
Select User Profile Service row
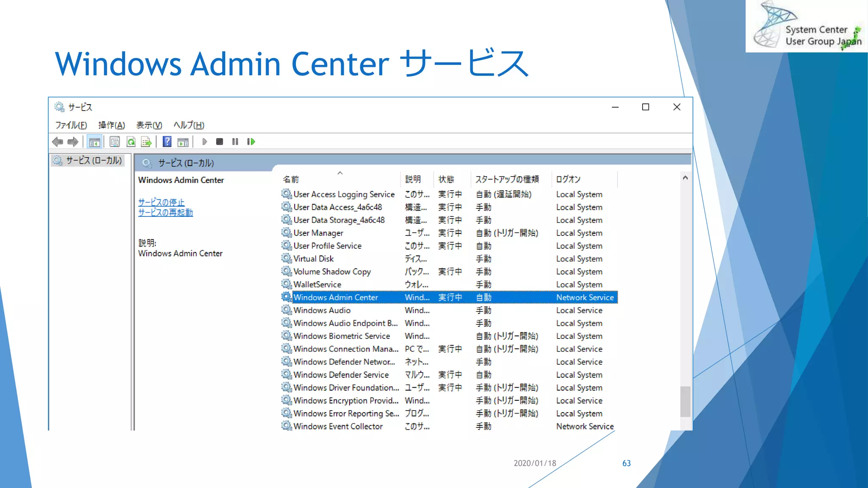(x=449, y=246)
